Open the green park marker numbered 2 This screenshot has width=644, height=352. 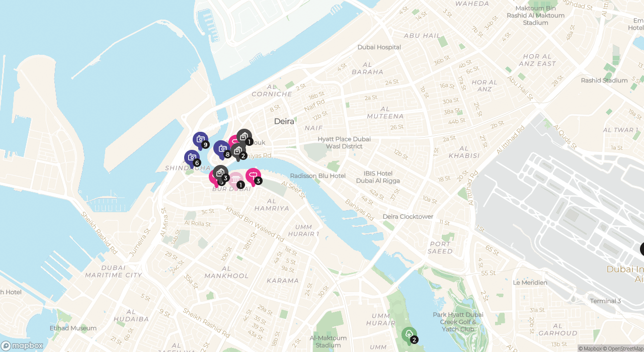[x=409, y=335]
